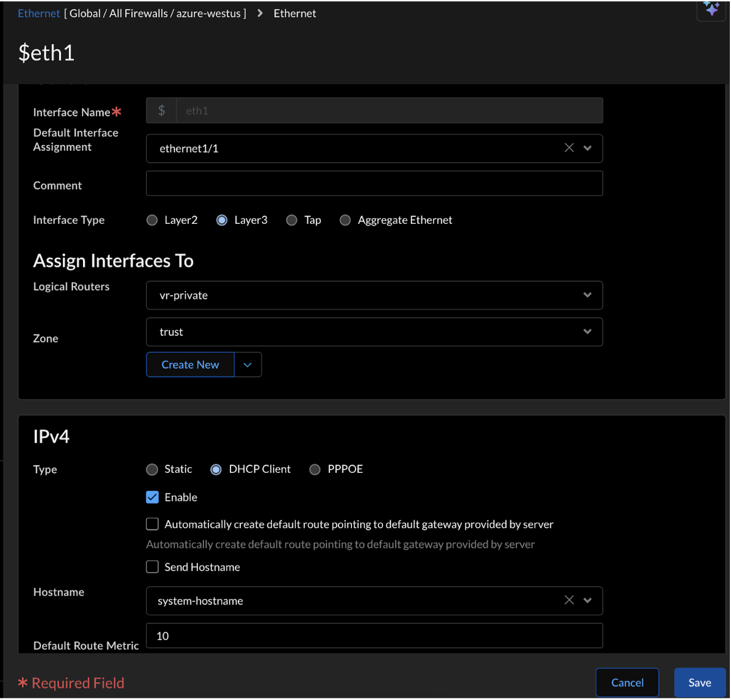Expand the Zone dropdown
Image resolution: width=731 pixels, height=700 pixels.
point(587,332)
